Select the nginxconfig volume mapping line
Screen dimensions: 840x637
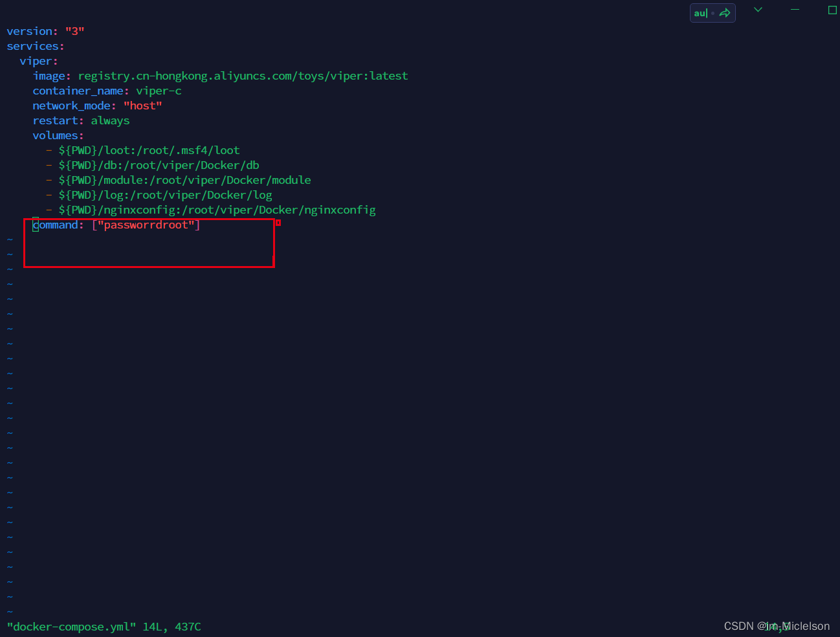[x=216, y=209]
